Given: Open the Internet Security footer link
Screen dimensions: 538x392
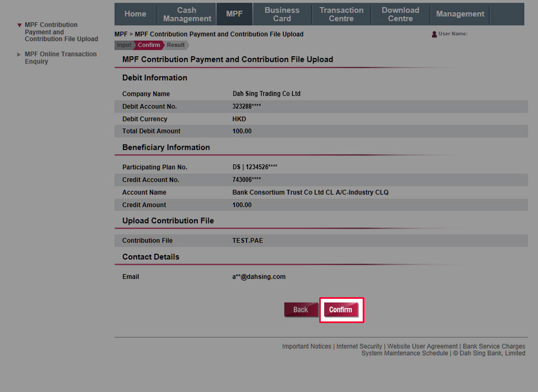Looking at the screenshot, I should point(359,346).
